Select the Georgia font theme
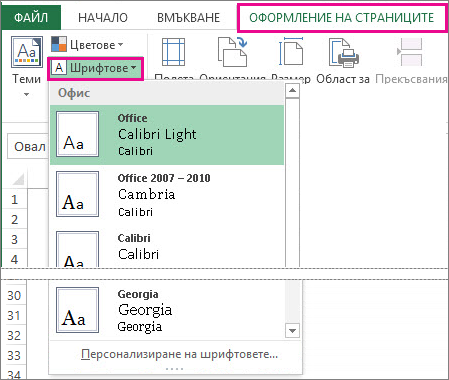 pyautogui.click(x=167, y=311)
